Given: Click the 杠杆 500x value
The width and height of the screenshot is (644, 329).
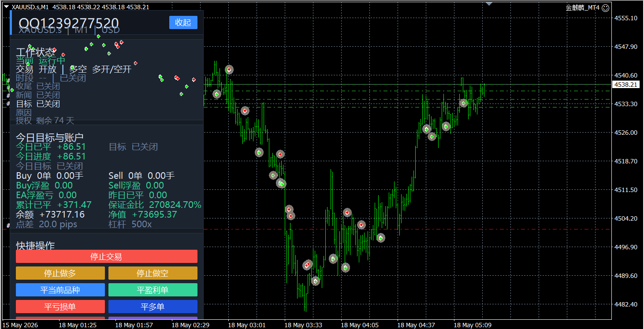Looking at the screenshot, I should pos(130,224).
